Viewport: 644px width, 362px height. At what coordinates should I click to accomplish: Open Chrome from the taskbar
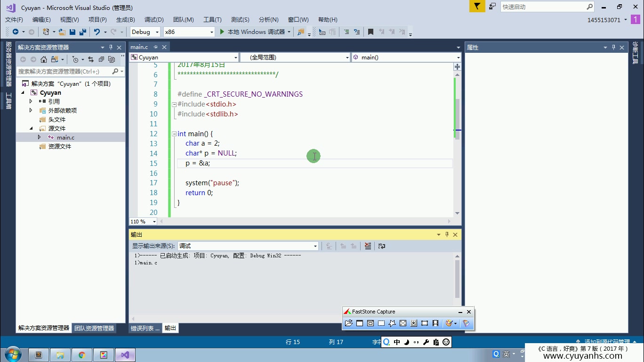point(82,355)
